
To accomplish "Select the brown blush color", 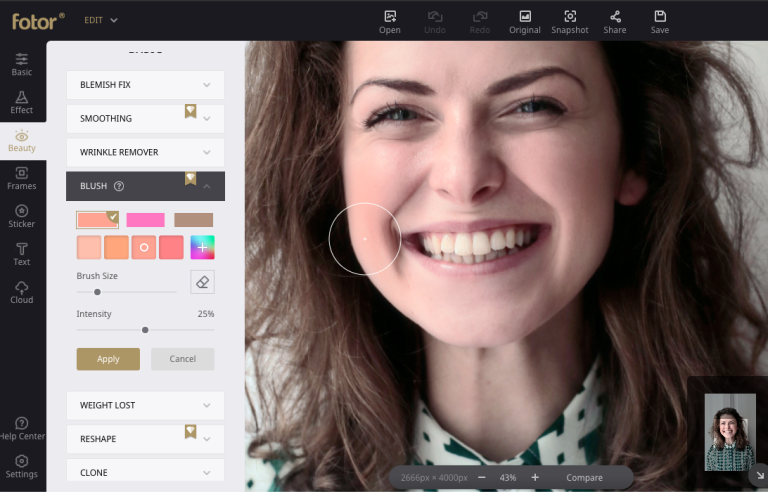I will [x=193, y=220].
